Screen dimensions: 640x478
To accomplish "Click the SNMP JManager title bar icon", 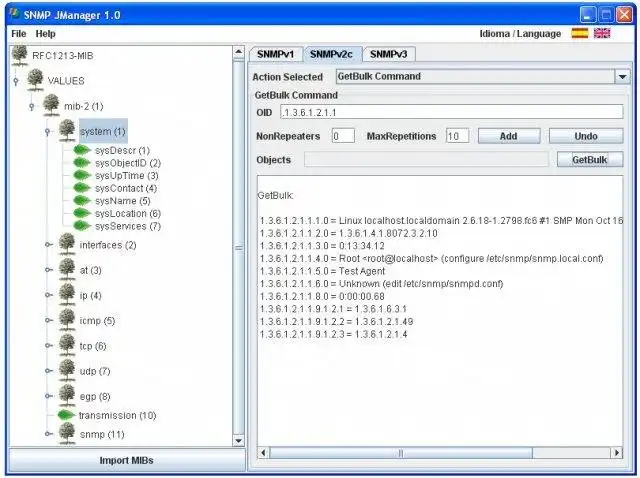I will point(15,14).
